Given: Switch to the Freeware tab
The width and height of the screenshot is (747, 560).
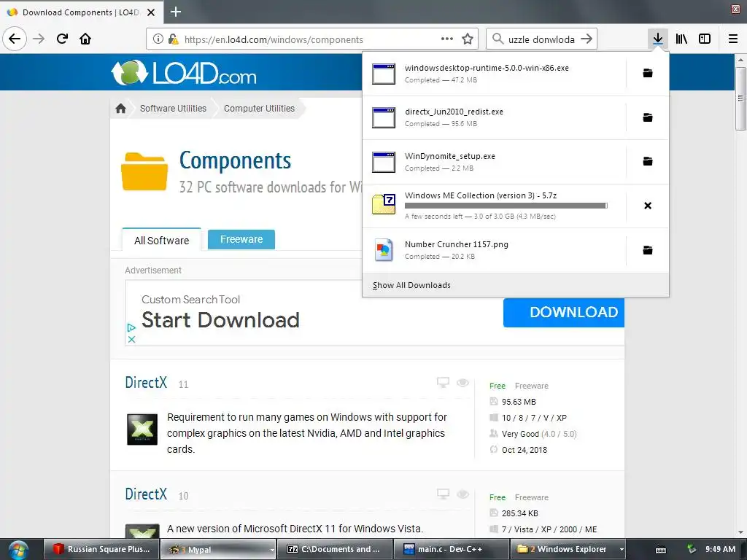Looking at the screenshot, I should 241,239.
